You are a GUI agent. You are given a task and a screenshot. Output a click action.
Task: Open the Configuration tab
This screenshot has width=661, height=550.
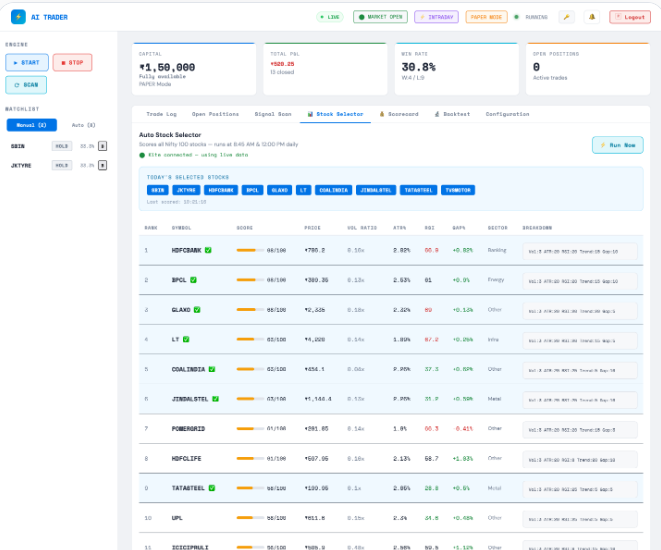(507, 114)
